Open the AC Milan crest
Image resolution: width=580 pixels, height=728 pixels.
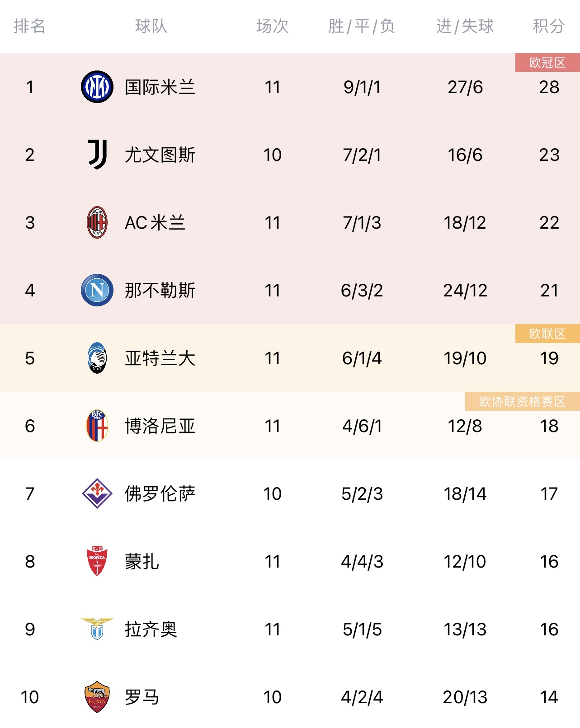point(97,222)
